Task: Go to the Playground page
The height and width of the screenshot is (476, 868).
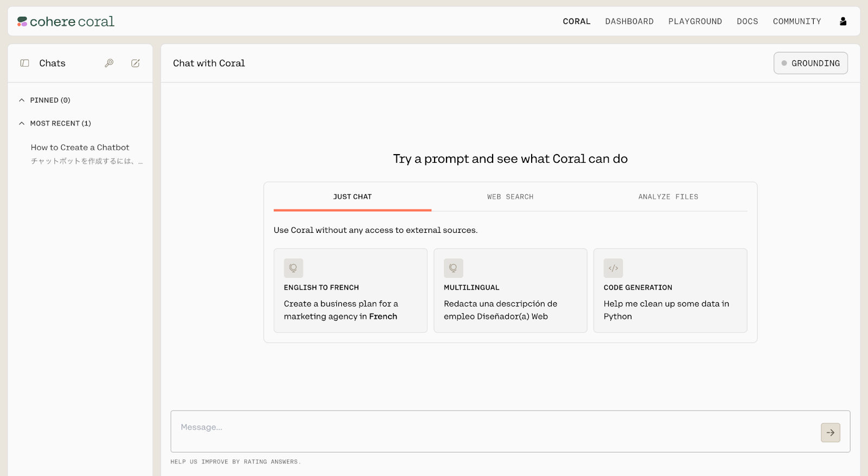Action: click(695, 22)
